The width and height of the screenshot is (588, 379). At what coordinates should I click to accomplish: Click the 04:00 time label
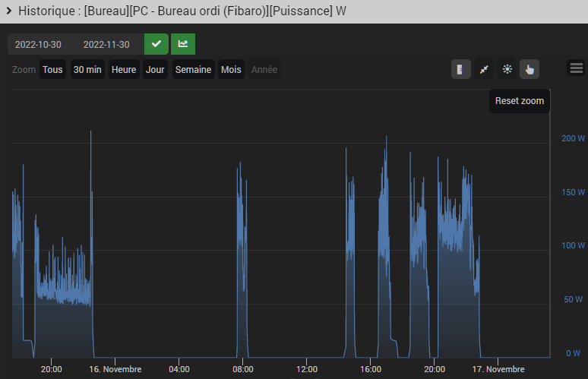tap(179, 369)
